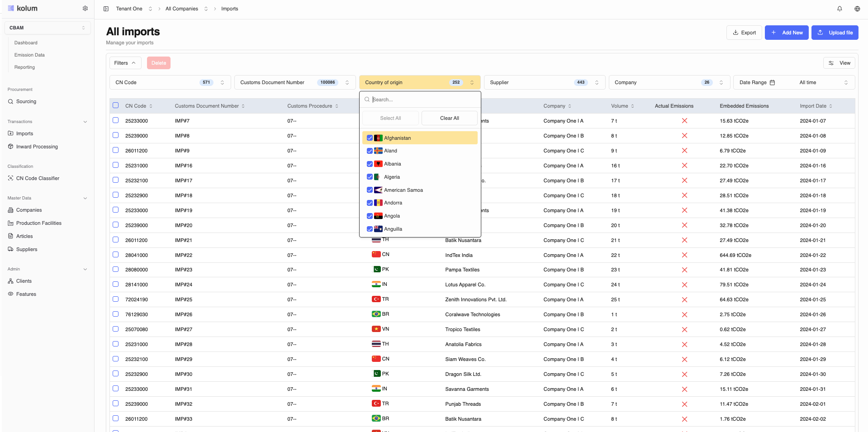The height and width of the screenshot is (432, 868).
Task: Click the search magnifier in country dropdown
Action: pos(367,100)
